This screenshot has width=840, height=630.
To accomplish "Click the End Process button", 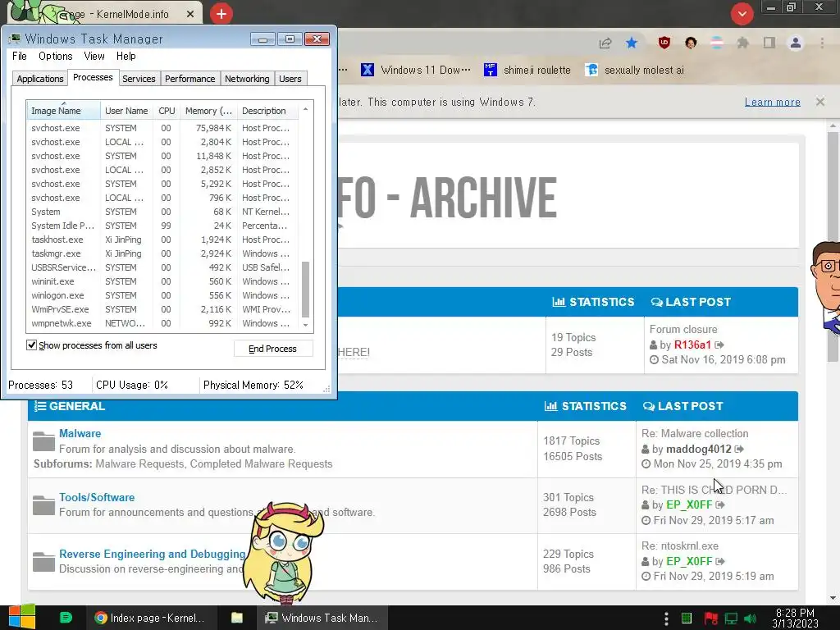I will click(x=272, y=349).
